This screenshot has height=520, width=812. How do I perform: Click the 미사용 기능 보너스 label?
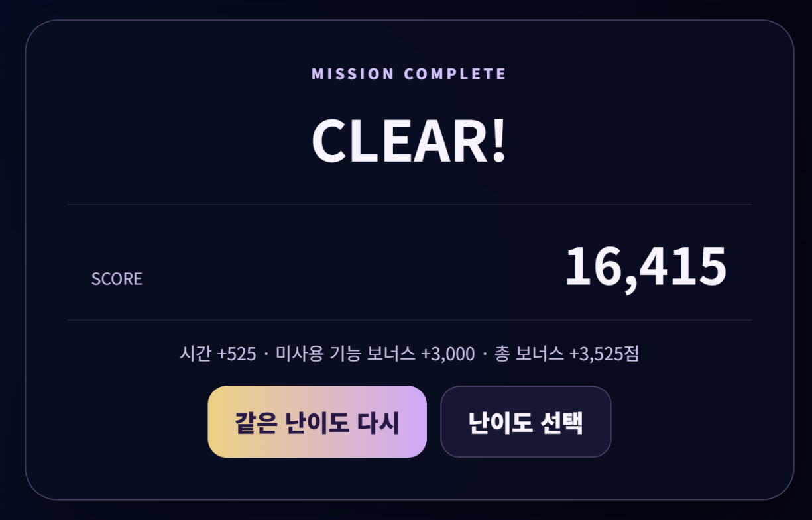pyautogui.click(x=345, y=354)
